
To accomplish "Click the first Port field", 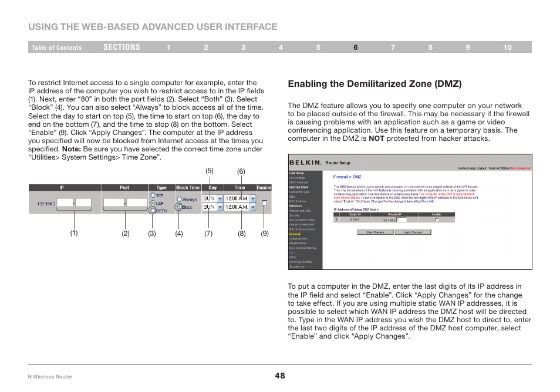I will point(113,203).
